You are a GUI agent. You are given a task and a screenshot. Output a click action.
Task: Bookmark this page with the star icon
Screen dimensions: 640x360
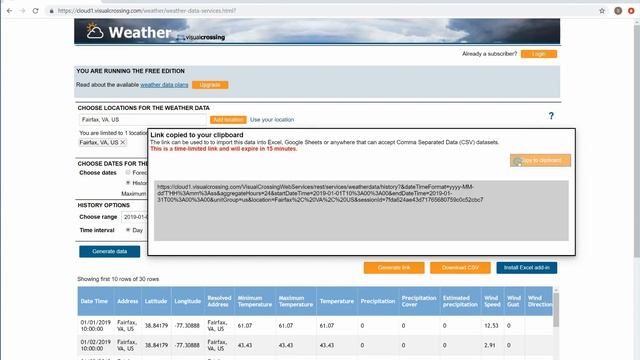[602, 11]
